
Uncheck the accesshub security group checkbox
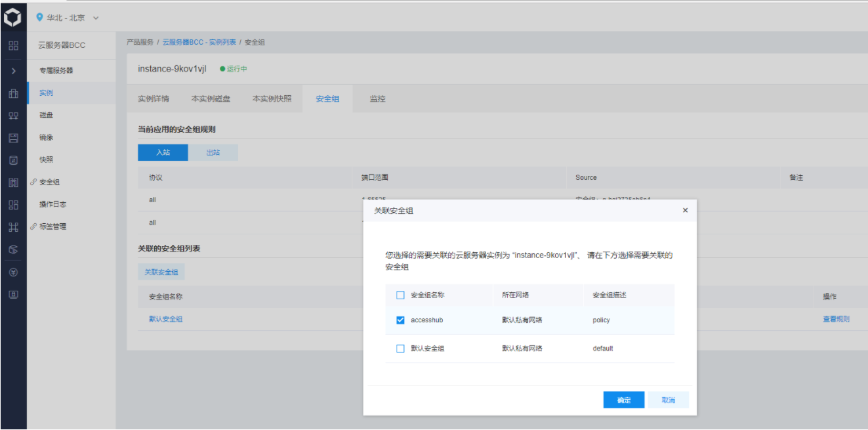click(x=400, y=320)
